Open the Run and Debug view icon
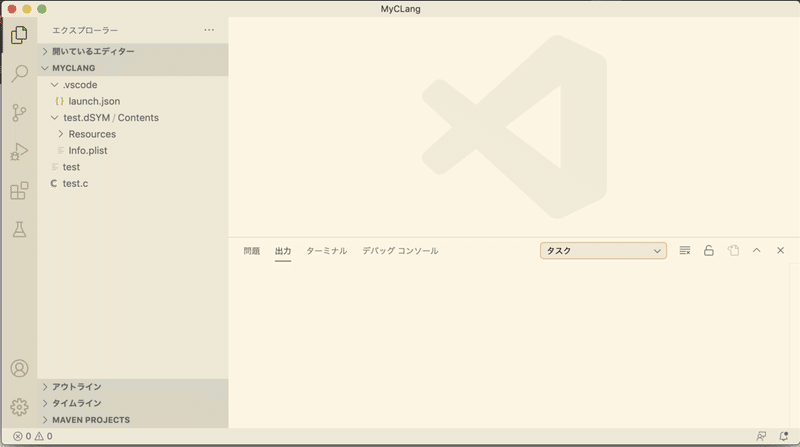The height and width of the screenshot is (447, 800). coord(19,152)
